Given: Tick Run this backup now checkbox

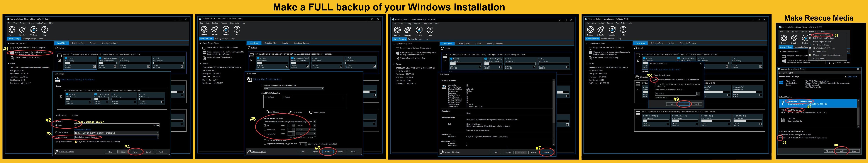Looking at the screenshot, I should pyautogui.click(x=654, y=75).
